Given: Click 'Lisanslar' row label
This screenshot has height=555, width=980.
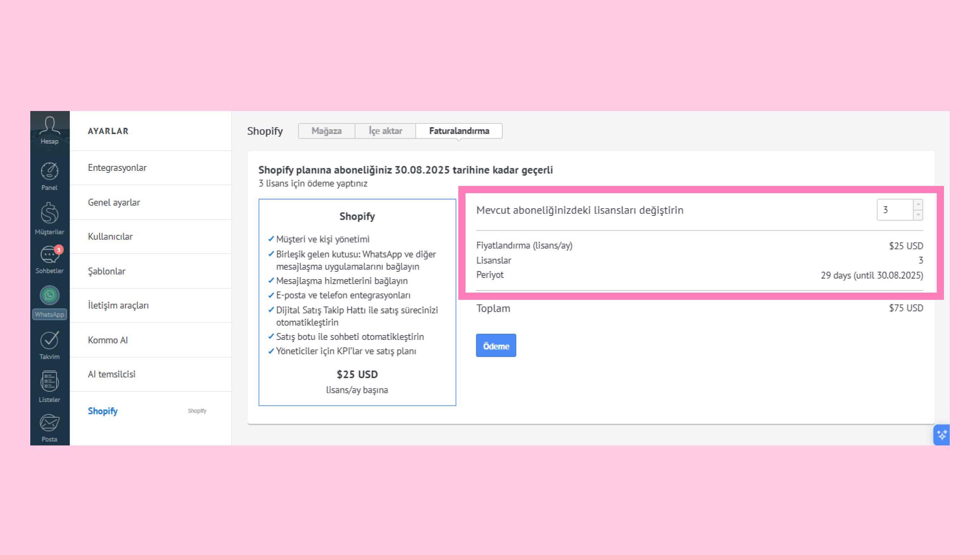Looking at the screenshot, I should pos(494,260).
